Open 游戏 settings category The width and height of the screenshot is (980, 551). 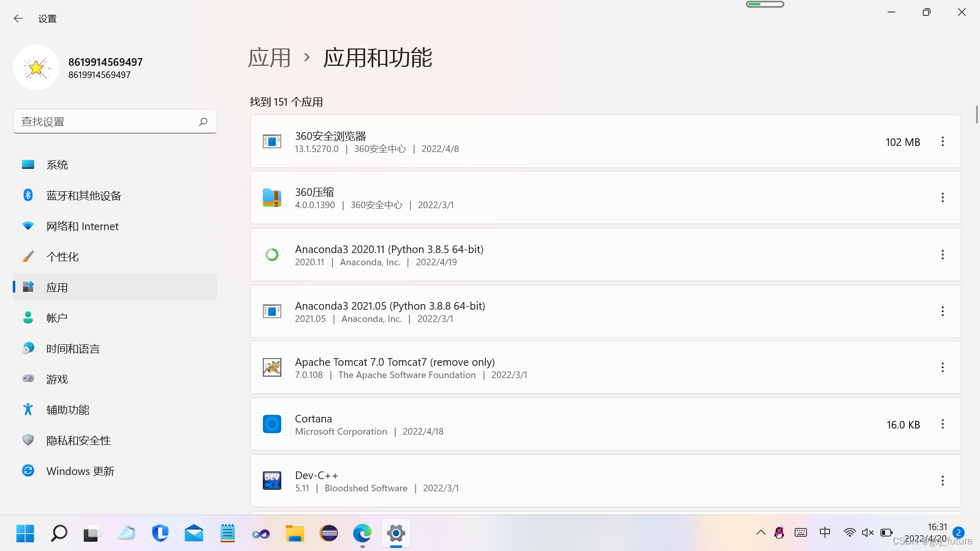point(115,379)
